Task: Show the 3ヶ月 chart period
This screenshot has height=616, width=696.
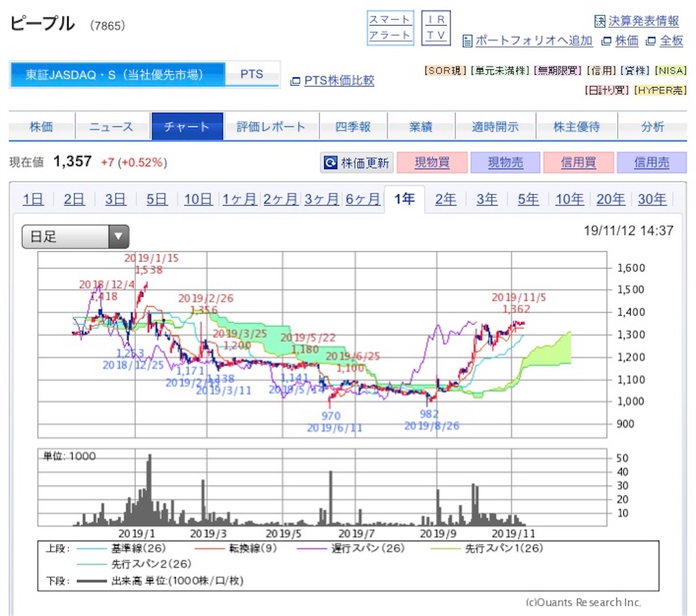Action: (x=321, y=199)
